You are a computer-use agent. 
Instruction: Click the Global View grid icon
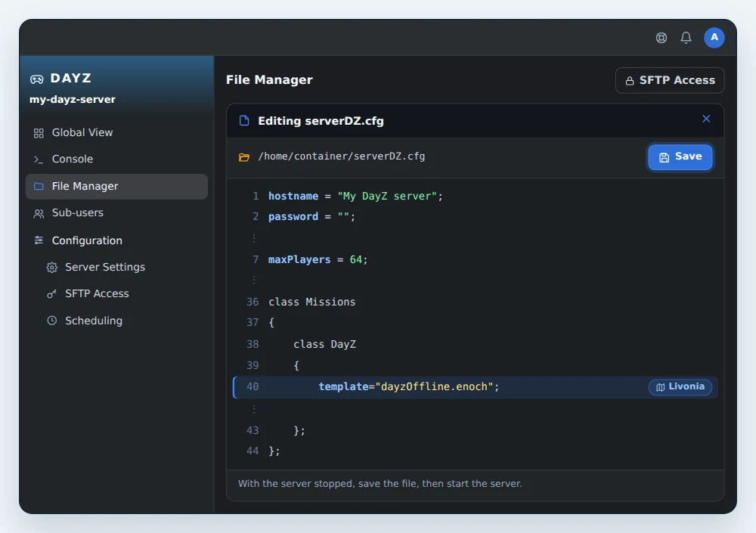(x=39, y=133)
